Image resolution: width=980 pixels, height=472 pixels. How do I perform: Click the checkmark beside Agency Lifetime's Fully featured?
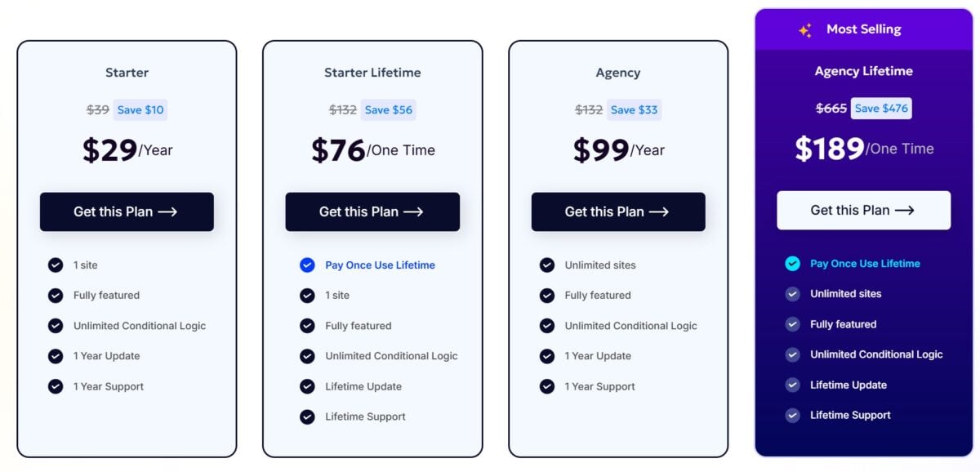coord(792,324)
